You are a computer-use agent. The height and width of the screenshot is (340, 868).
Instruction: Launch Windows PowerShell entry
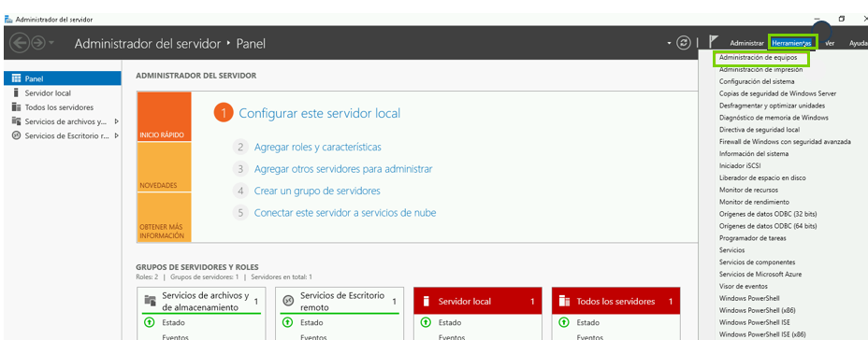[748, 299]
